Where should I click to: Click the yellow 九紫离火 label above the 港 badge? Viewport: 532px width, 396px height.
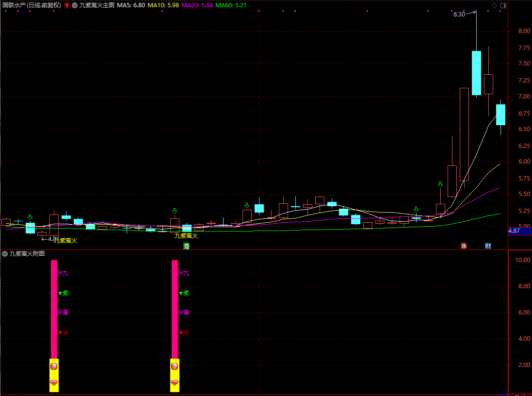coord(186,235)
